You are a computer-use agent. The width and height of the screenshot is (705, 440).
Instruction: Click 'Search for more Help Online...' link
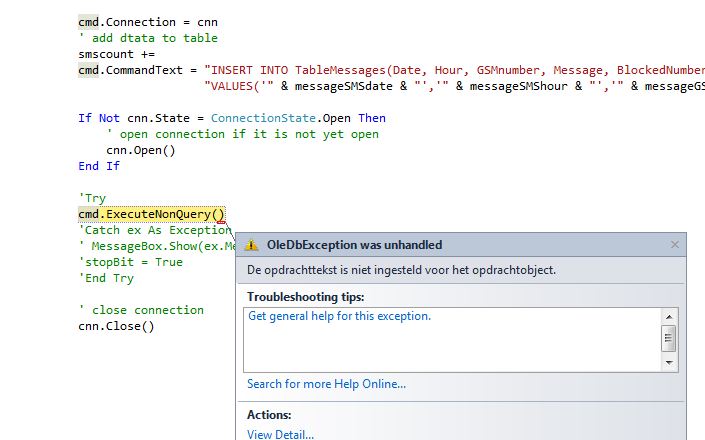tap(326, 384)
